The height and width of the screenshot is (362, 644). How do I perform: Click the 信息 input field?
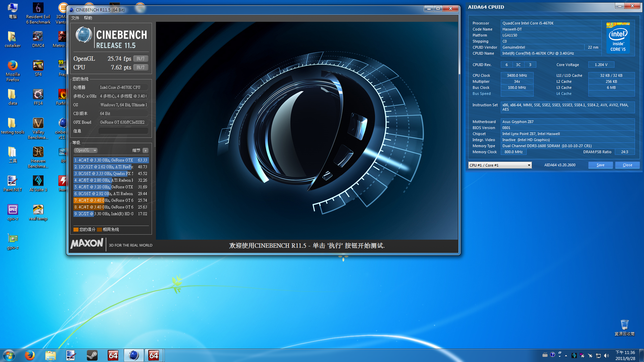coord(123,131)
